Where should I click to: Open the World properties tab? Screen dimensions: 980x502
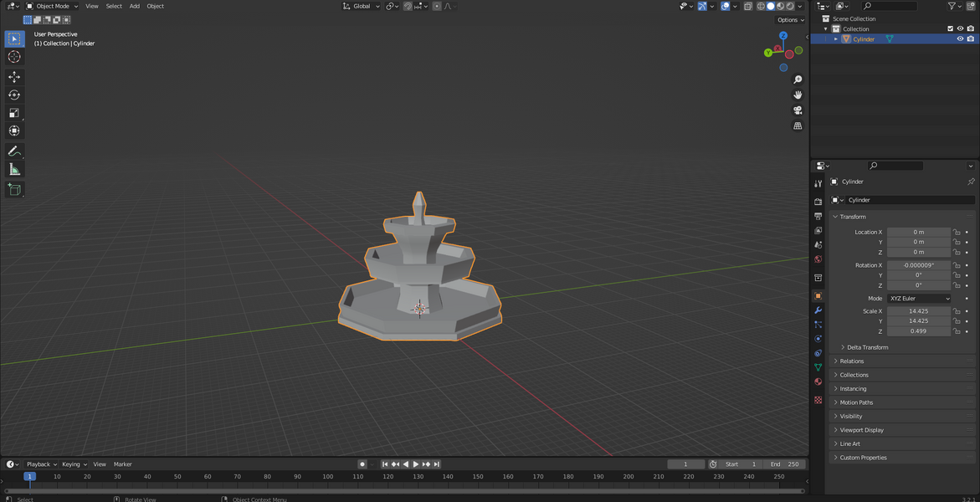pyautogui.click(x=818, y=259)
